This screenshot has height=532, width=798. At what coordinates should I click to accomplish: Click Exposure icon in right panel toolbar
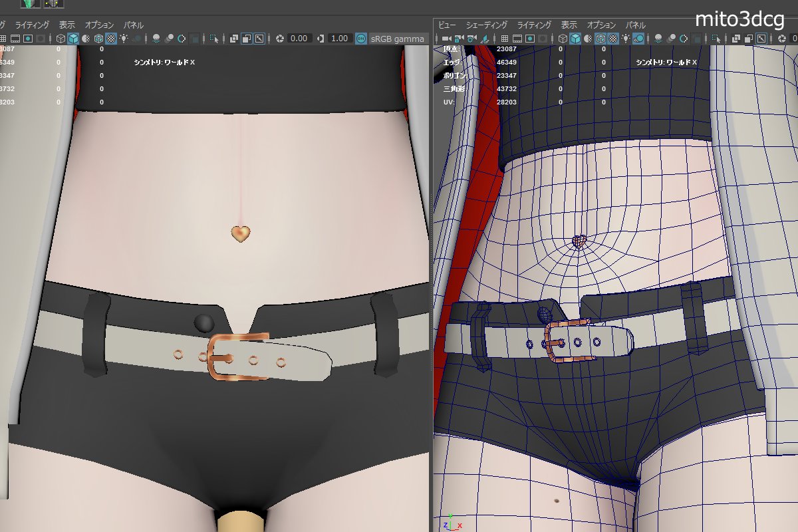point(782,39)
